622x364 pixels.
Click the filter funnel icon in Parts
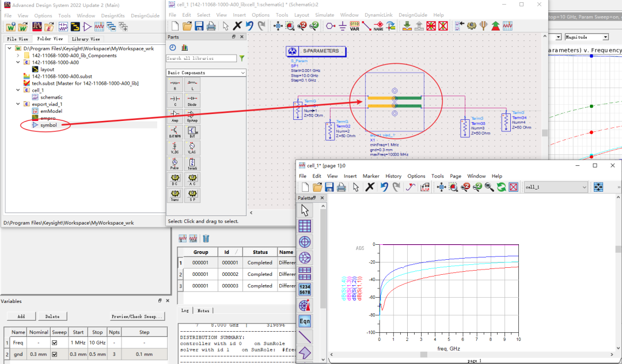click(x=241, y=58)
